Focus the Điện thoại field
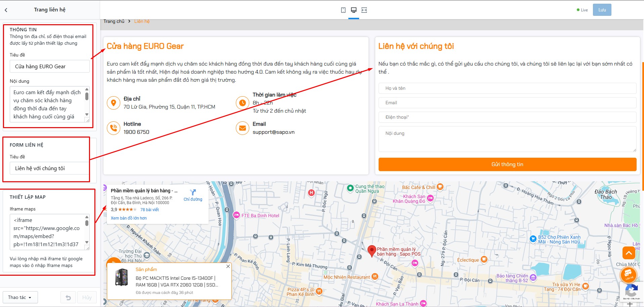The image size is (644, 307). pyautogui.click(x=507, y=117)
